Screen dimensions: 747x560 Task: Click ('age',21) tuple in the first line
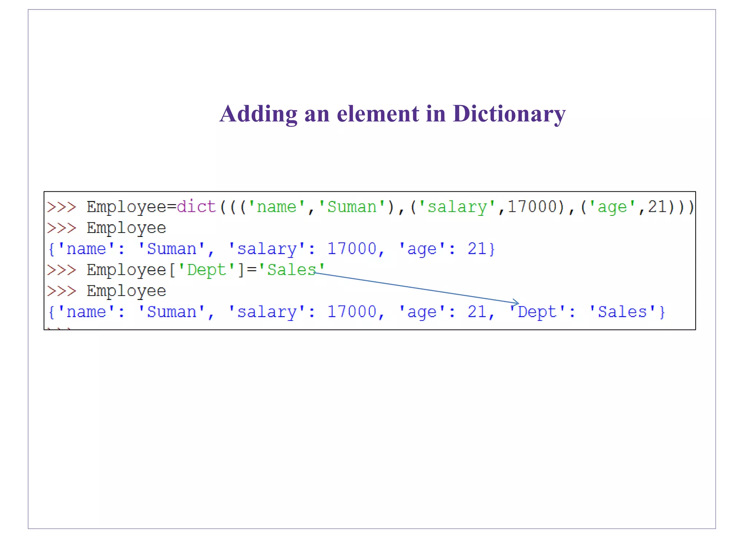click(x=629, y=207)
